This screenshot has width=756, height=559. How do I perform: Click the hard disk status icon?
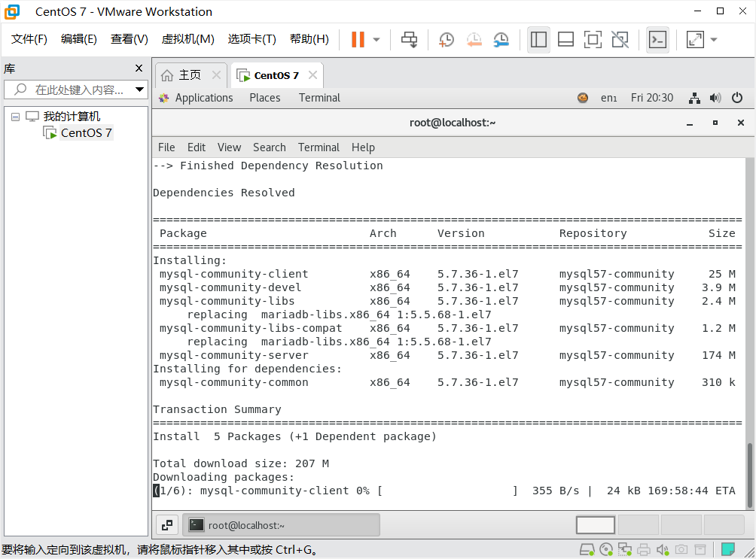click(x=587, y=549)
